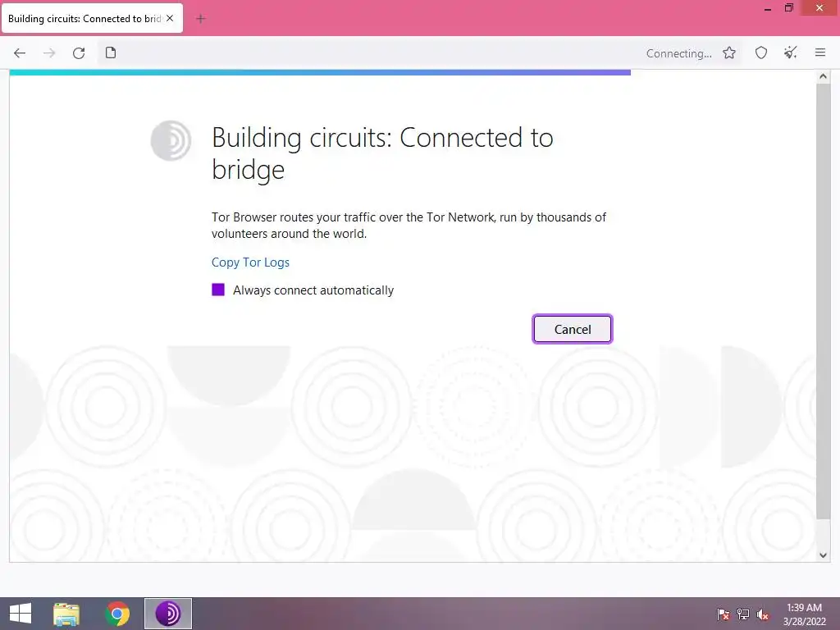840x630 pixels.
Task: Launch Google Chrome from taskbar
Action: point(117,614)
